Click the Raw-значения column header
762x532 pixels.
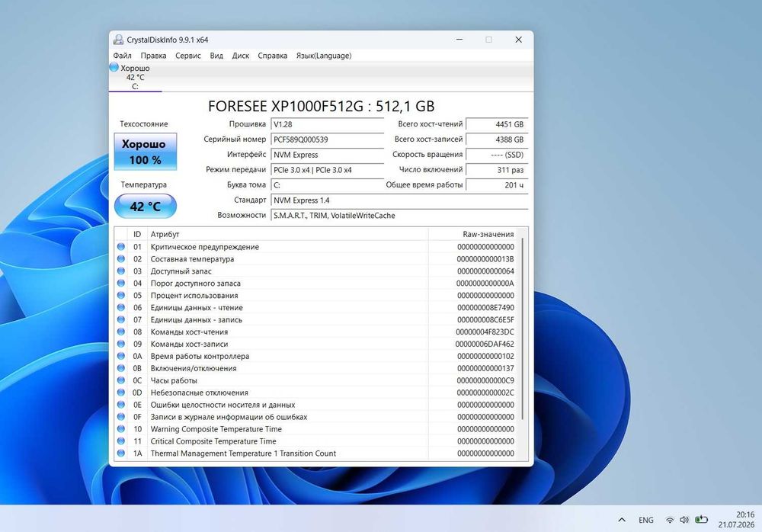click(x=472, y=234)
